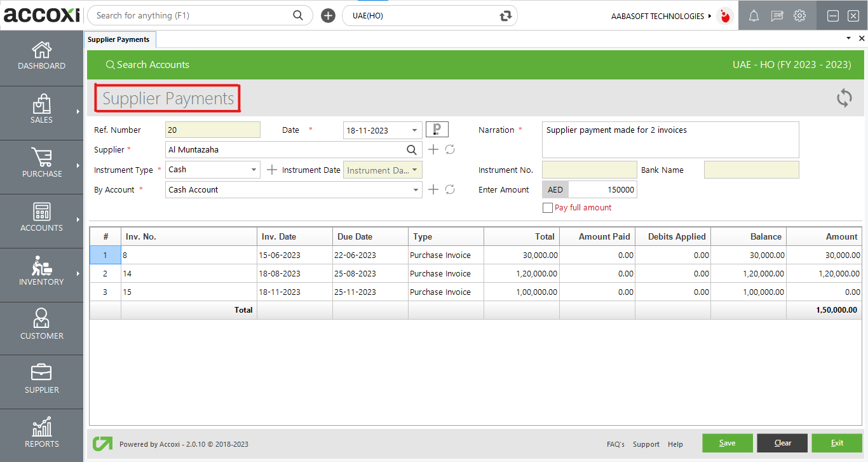
Task: Open the settings gear icon
Action: coord(799,15)
